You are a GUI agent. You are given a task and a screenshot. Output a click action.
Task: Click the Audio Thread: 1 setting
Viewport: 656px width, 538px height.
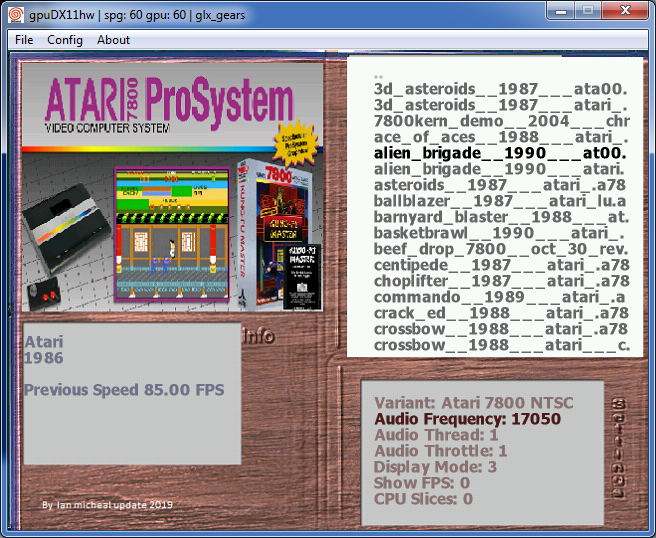tap(436, 435)
